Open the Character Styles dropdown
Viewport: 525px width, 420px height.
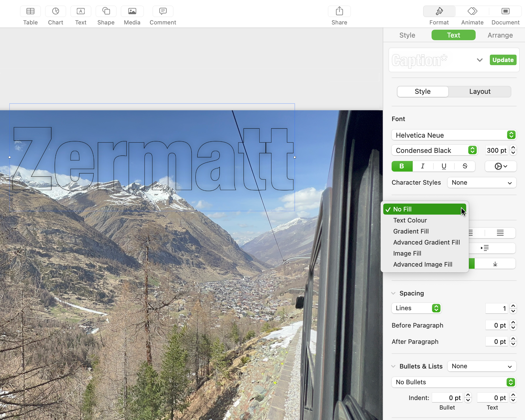[x=482, y=183]
